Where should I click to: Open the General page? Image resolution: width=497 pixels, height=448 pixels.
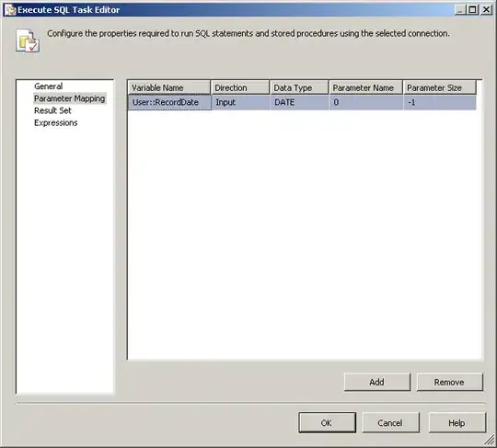(x=48, y=86)
